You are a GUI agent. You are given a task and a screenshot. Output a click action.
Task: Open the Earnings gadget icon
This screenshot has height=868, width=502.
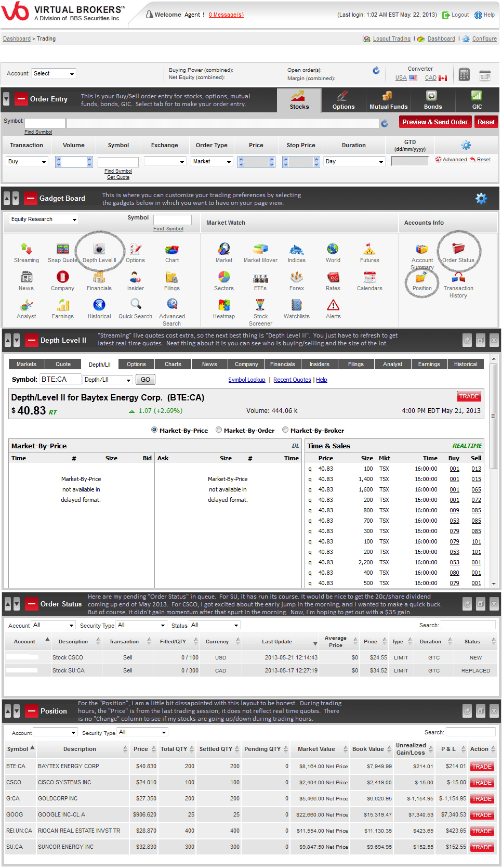(63, 305)
